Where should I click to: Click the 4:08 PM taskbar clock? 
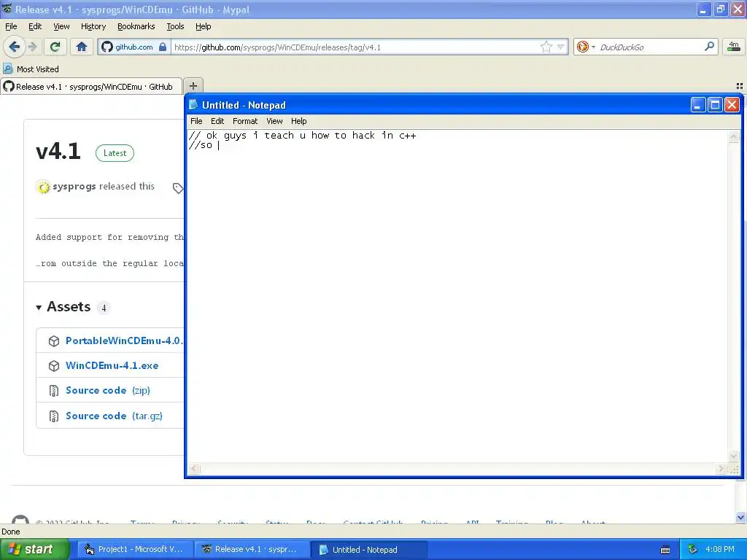[x=720, y=549]
